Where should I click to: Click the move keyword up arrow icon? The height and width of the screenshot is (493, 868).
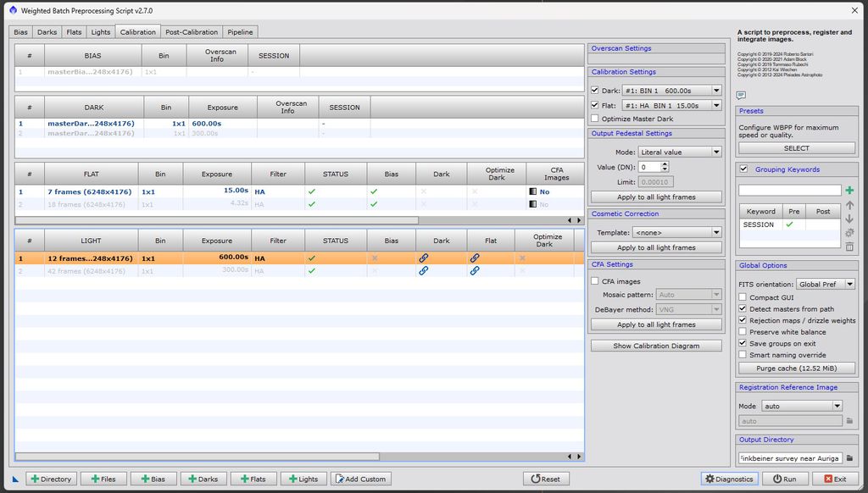point(849,205)
